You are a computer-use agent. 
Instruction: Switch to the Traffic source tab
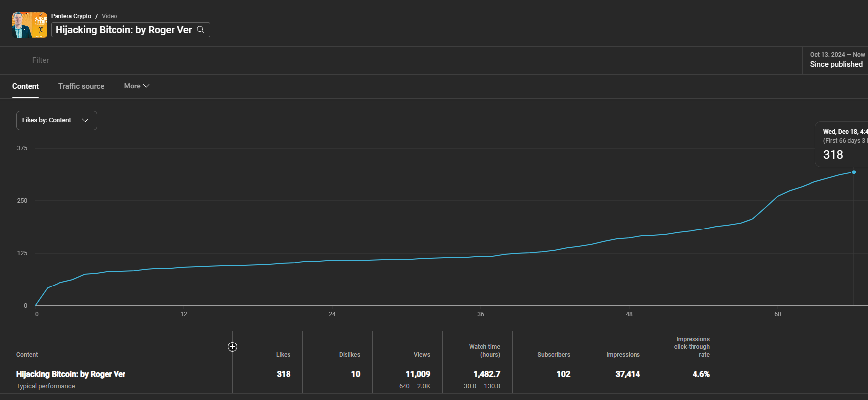coord(81,86)
